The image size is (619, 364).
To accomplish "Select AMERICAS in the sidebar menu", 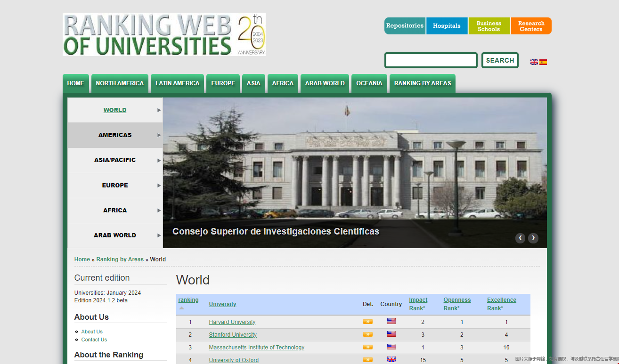I will [x=115, y=135].
